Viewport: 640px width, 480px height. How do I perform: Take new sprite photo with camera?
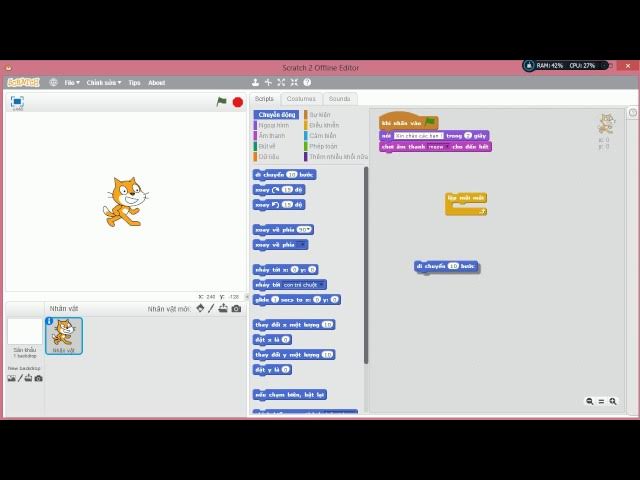coord(236,309)
